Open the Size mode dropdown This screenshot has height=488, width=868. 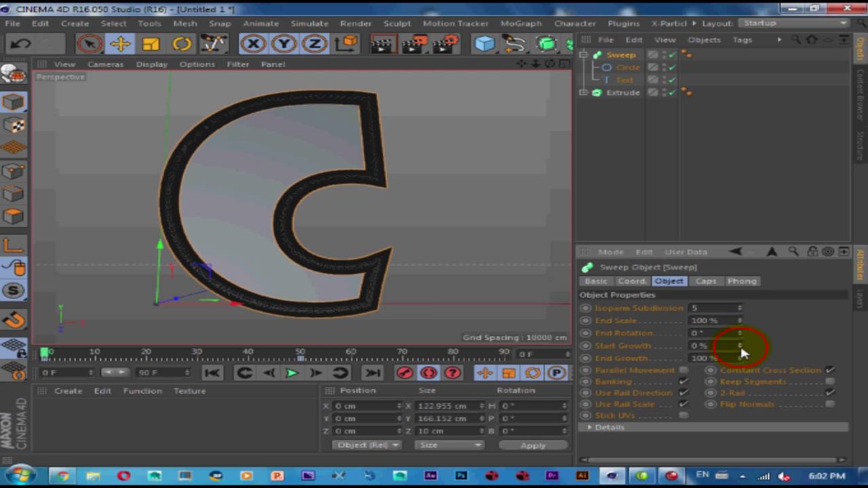click(x=450, y=445)
